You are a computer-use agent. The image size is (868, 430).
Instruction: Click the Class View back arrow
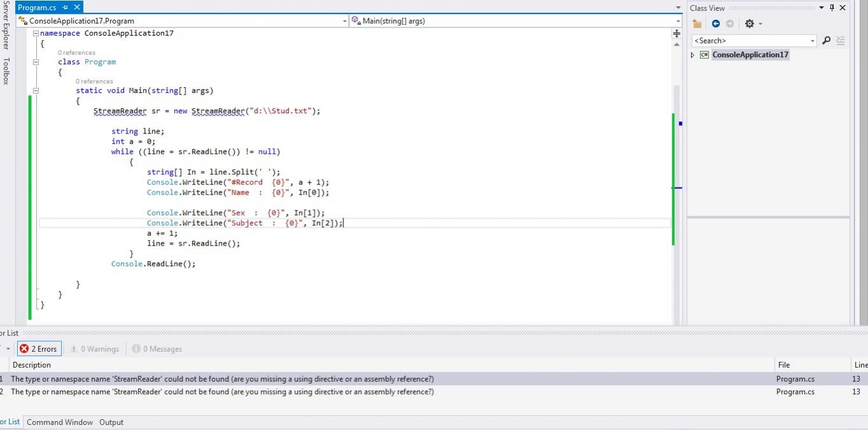coord(716,24)
